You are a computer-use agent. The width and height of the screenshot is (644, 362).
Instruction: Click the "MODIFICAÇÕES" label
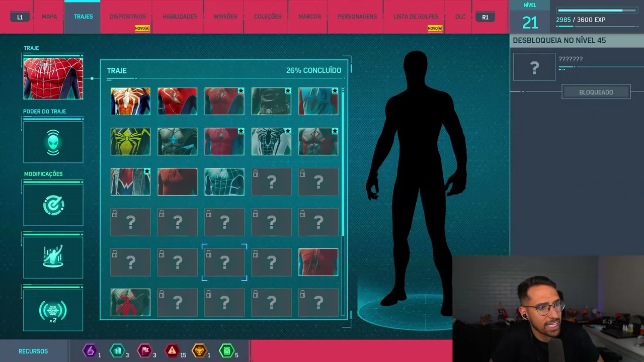(43, 174)
